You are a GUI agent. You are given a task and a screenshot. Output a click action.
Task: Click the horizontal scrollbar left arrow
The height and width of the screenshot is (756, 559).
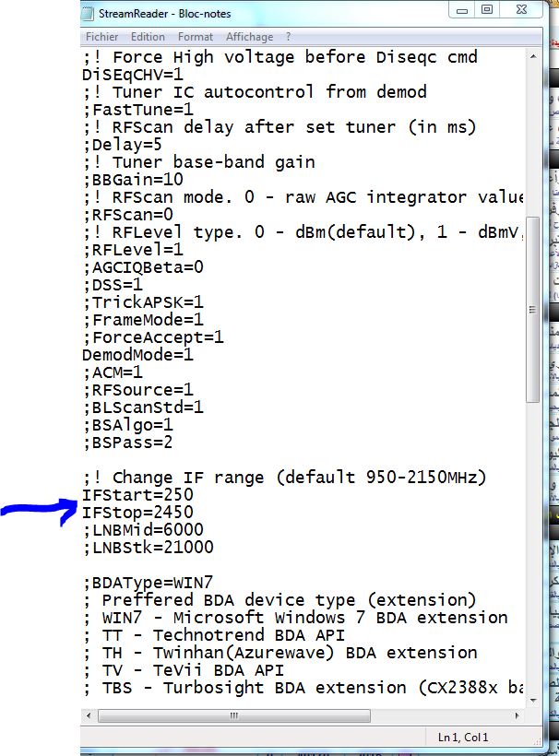(x=89, y=715)
